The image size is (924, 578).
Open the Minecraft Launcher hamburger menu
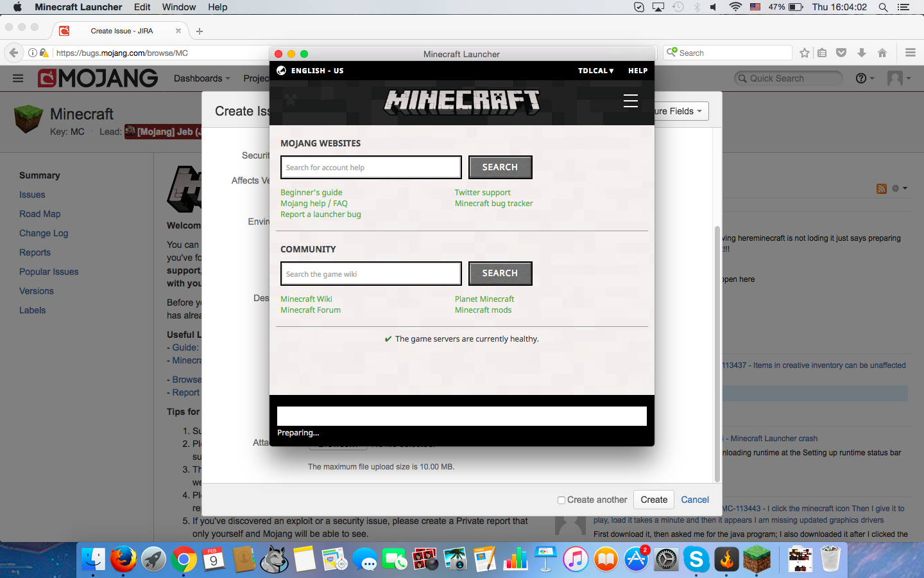point(631,101)
